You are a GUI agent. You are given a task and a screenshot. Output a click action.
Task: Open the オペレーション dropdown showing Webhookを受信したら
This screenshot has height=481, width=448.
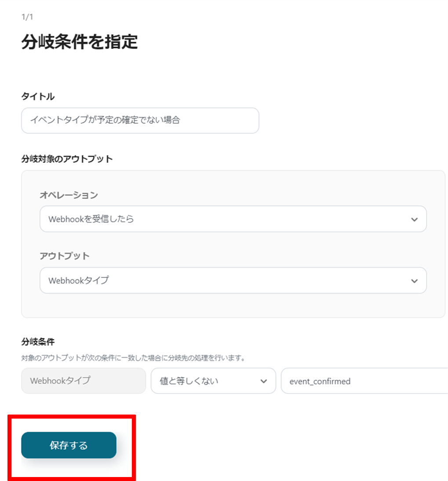pyautogui.click(x=233, y=219)
